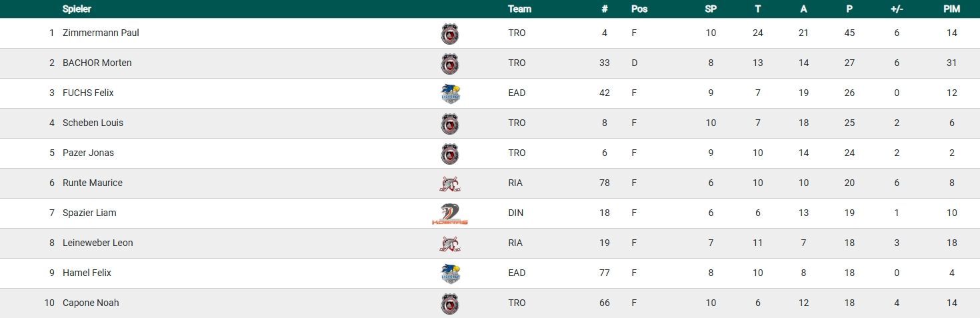Click EAD team logo beside Hamel Felix
The width and height of the screenshot is (980, 318).
point(451,273)
